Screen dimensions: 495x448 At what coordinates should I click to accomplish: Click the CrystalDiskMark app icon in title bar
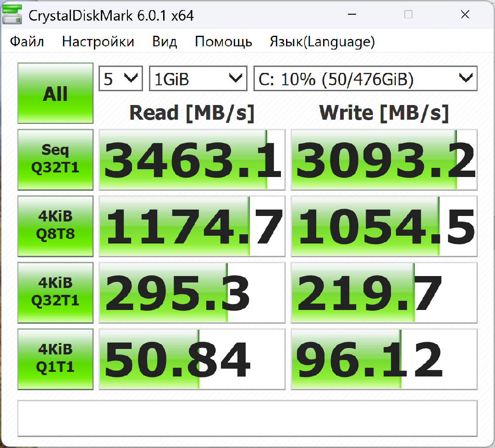click(x=12, y=15)
